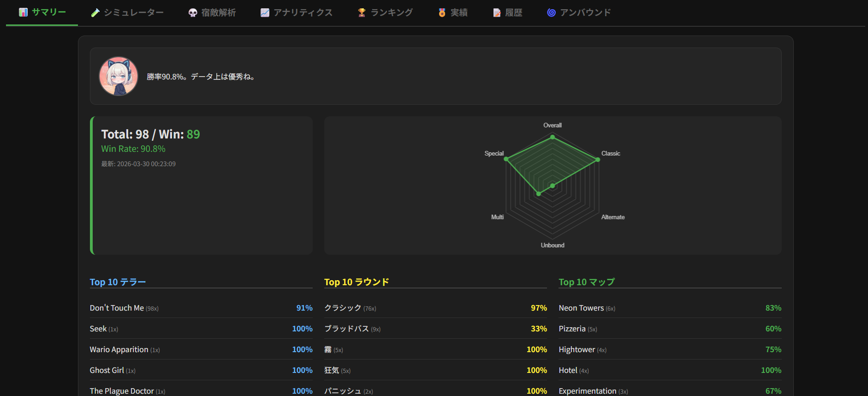Click the Classic point on radar chart

click(x=598, y=160)
